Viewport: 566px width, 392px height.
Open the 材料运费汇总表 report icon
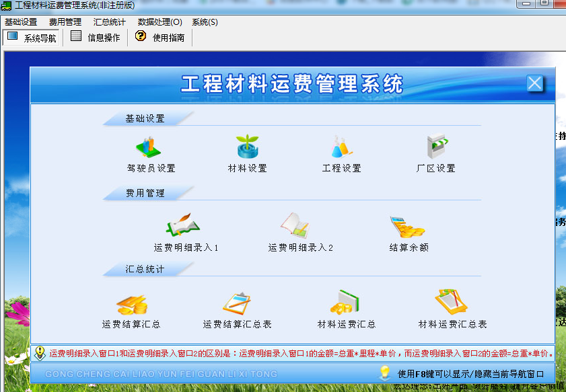tap(452, 303)
